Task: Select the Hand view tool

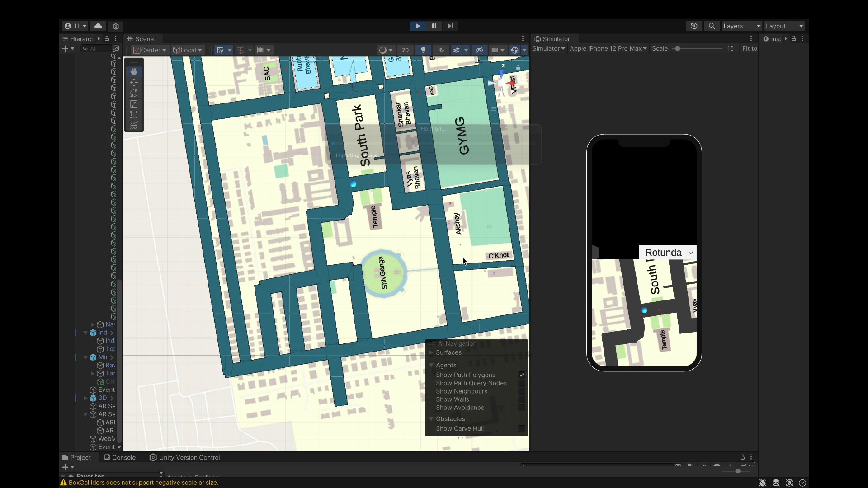Action: (134, 71)
